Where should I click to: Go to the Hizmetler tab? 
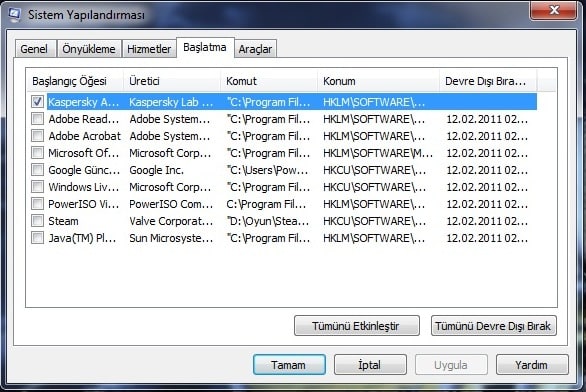(149, 49)
